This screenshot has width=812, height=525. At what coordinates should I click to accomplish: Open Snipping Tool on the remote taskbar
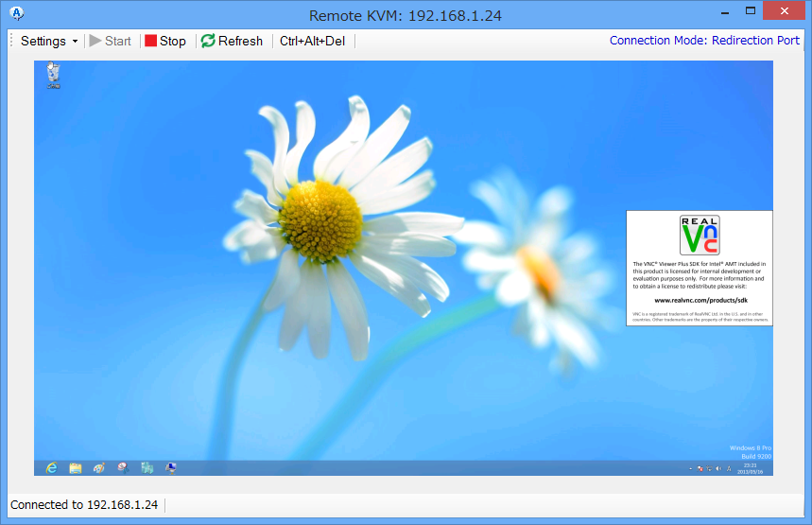pos(123,468)
